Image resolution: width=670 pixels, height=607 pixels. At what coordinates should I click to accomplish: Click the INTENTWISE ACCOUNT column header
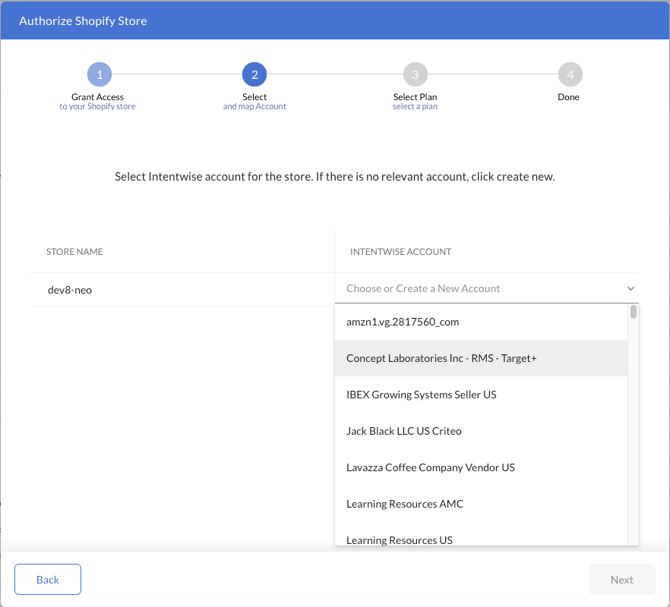[x=400, y=252]
